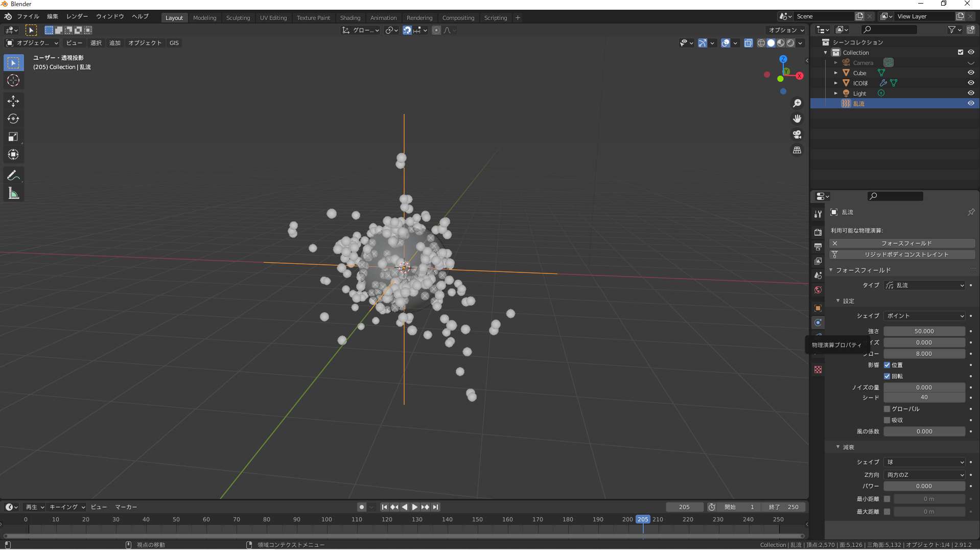
Task: Play the animation forward
Action: coord(415,507)
